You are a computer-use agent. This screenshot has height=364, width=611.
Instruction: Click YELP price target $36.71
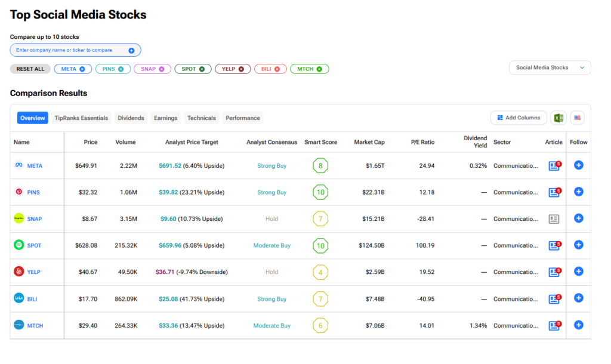pyautogui.click(x=165, y=272)
